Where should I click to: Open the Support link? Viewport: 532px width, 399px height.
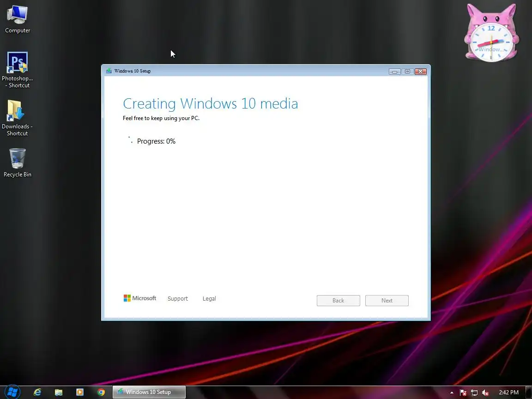point(177,299)
